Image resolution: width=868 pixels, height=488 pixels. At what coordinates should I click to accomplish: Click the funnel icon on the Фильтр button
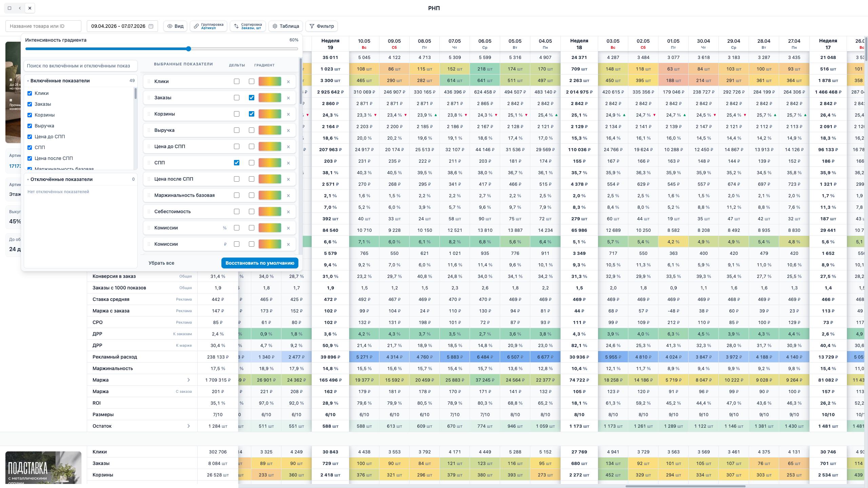coord(312,26)
